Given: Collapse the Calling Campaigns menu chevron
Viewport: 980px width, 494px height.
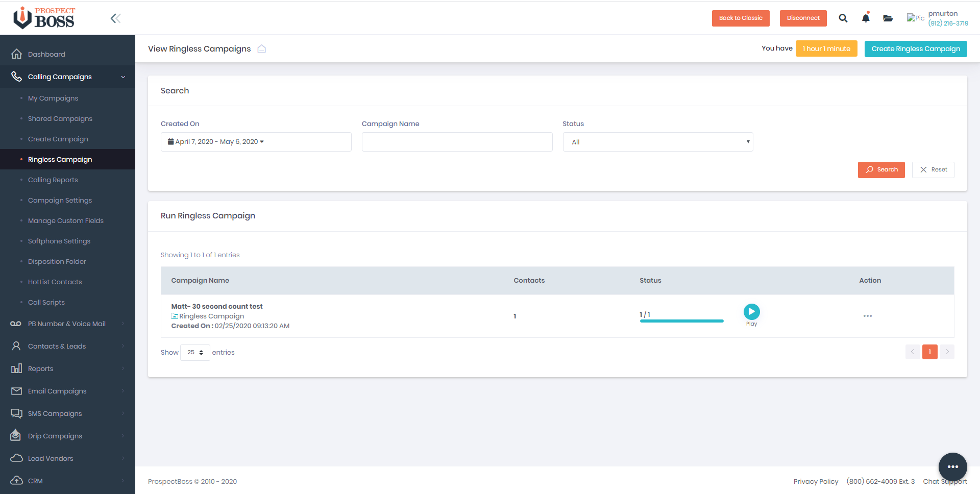Looking at the screenshot, I should tap(123, 77).
